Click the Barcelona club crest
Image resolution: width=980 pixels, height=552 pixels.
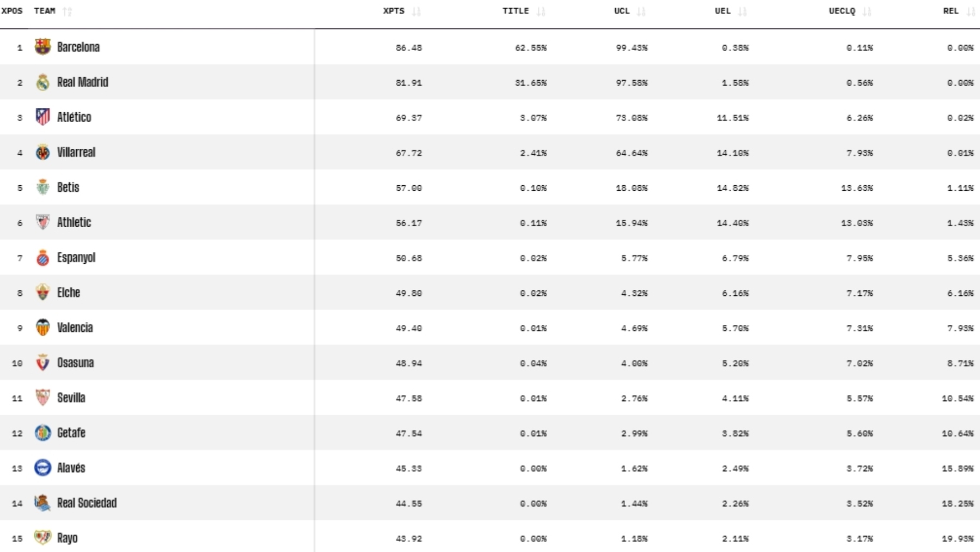point(42,47)
